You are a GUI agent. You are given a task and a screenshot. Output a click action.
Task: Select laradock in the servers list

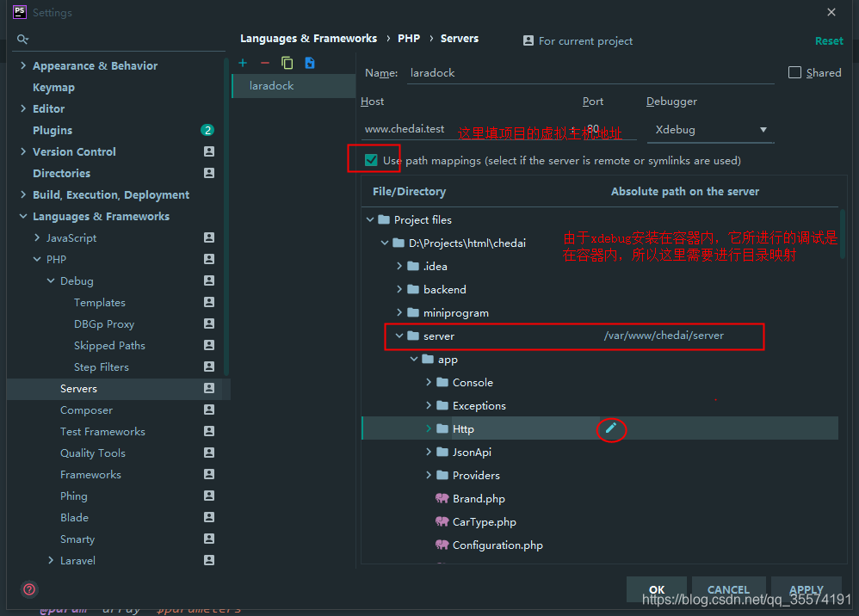pos(294,86)
